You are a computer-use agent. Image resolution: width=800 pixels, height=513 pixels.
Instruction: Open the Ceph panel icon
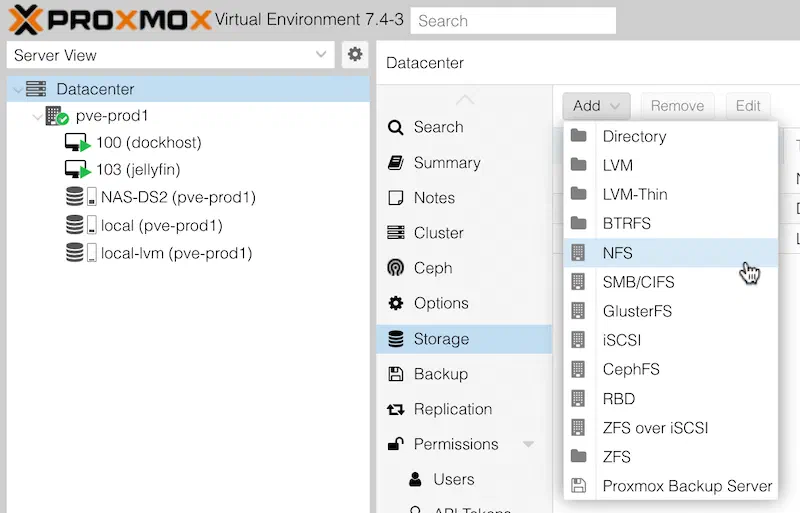pos(395,267)
